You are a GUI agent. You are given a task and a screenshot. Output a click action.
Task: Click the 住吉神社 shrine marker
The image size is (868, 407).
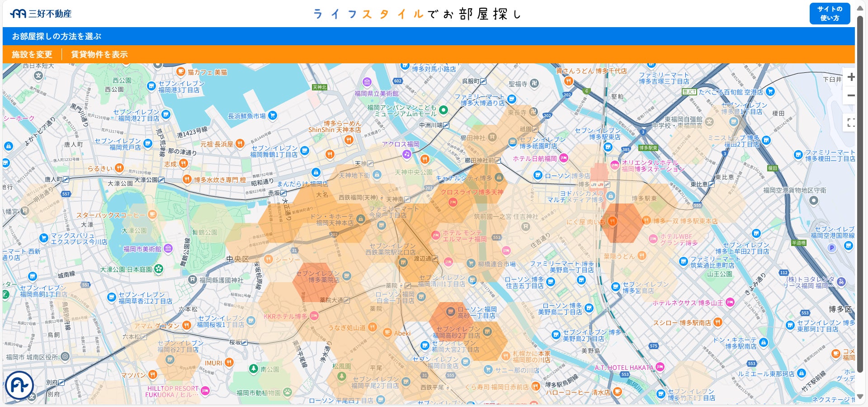525,227
